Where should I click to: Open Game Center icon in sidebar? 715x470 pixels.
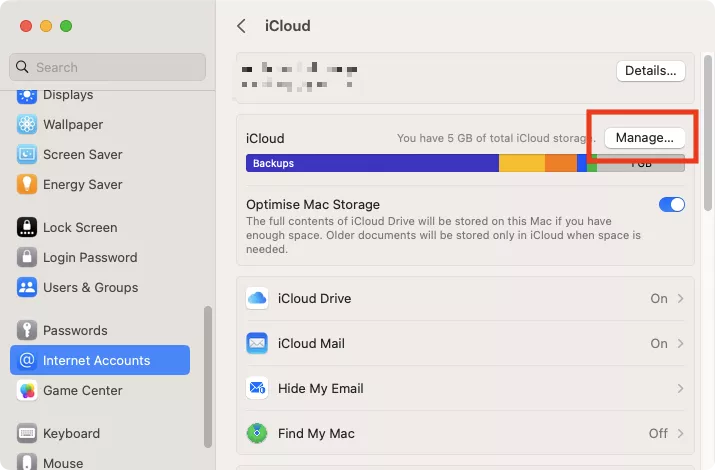pyautogui.click(x=27, y=391)
